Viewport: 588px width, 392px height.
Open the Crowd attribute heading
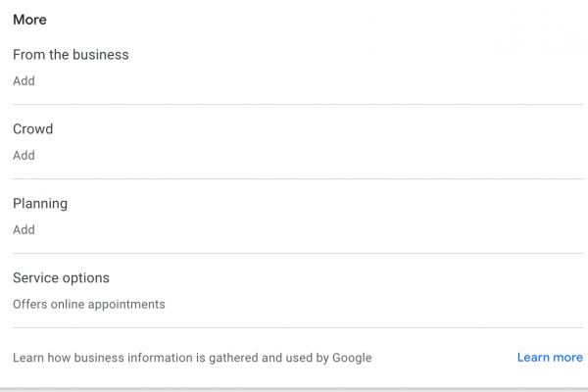pyautogui.click(x=32, y=129)
